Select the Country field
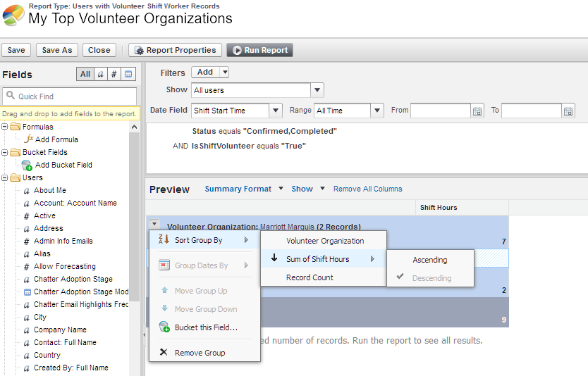The height and width of the screenshot is (376, 588). tap(47, 356)
